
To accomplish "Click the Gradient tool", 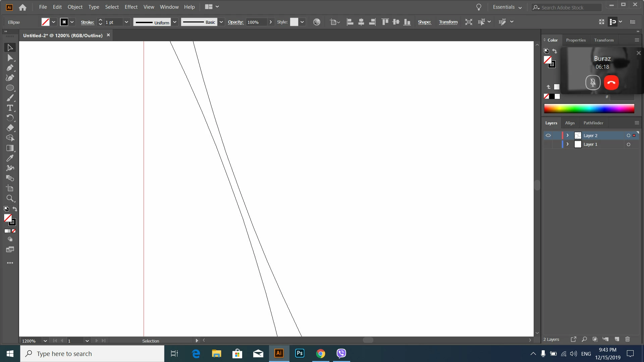I will [x=10, y=148].
